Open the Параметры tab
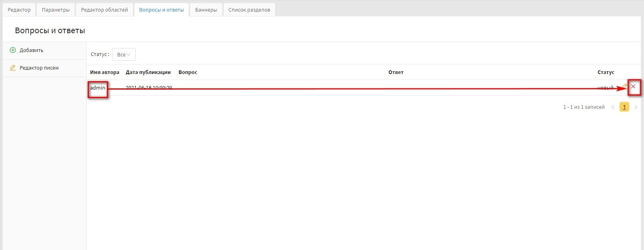 (x=56, y=10)
